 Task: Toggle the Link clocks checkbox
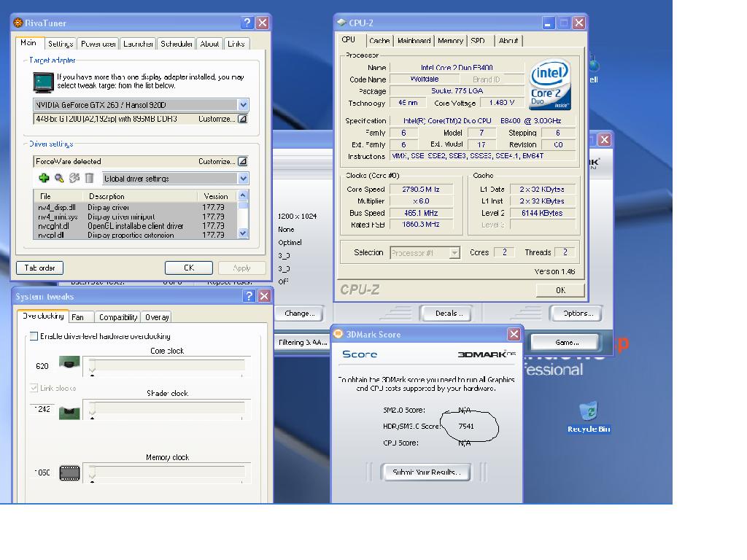coord(34,388)
